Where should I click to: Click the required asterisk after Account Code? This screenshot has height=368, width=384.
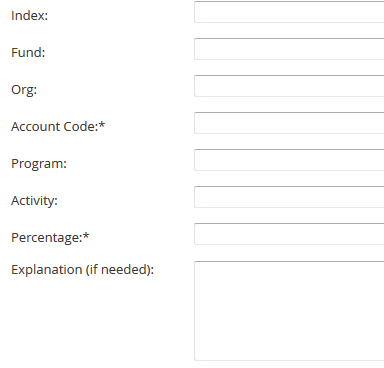click(x=102, y=125)
